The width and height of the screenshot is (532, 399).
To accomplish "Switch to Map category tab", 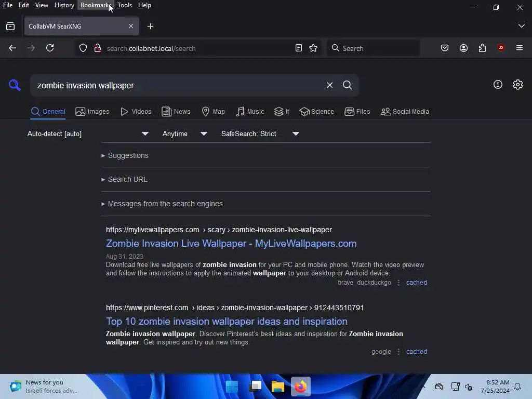I will click(214, 112).
